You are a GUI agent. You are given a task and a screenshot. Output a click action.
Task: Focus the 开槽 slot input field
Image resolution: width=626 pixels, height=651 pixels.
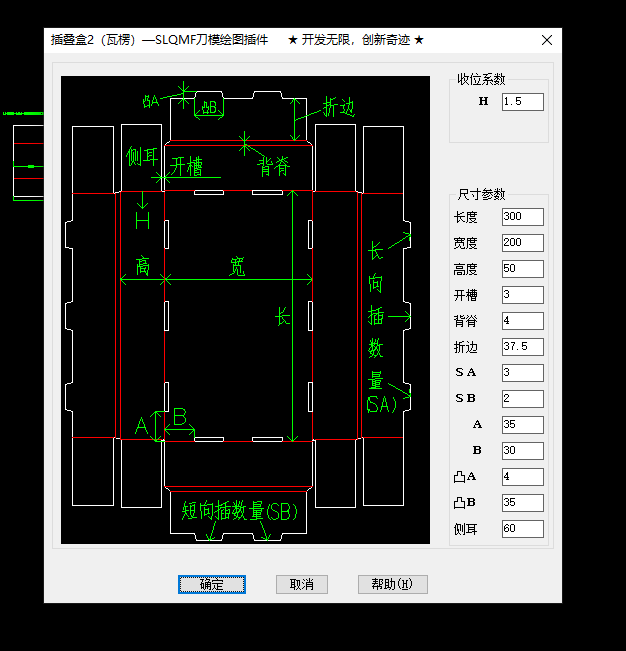(x=522, y=295)
